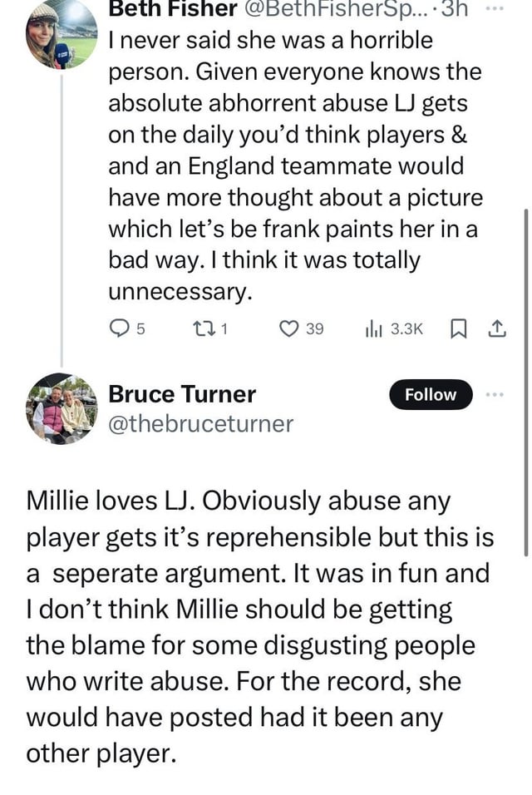Click the vertical scrollbar on the right

pos(525,383)
